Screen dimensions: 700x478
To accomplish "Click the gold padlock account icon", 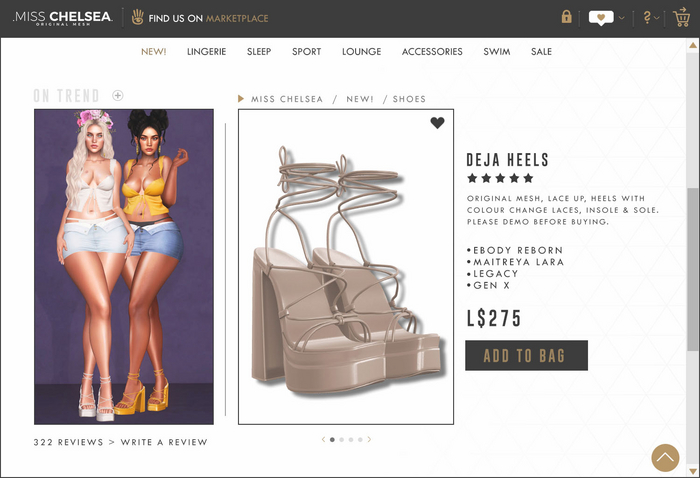I will coord(567,17).
